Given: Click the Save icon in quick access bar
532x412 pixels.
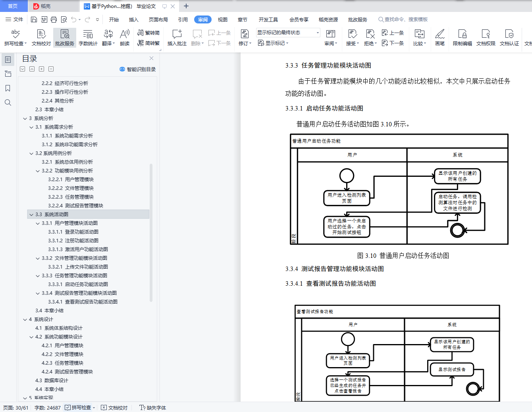Looking at the screenshot, I should pos(34,19).
